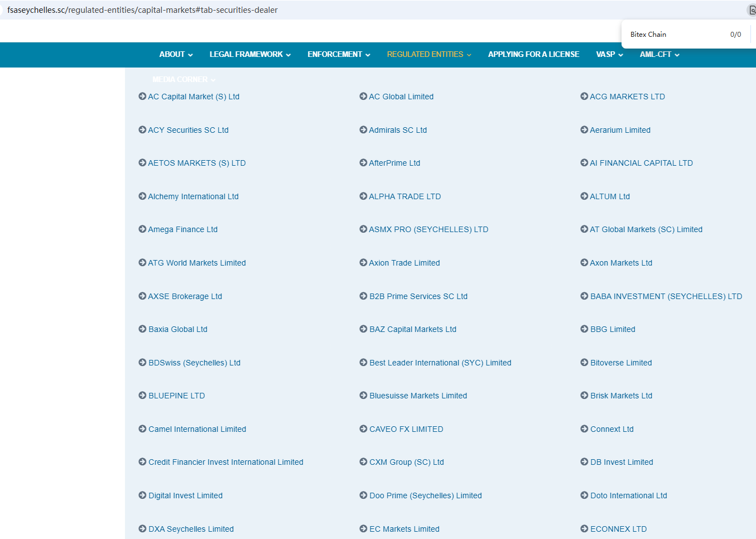
Task: Click the arrow icon beside AI FINANCIAL CAPITAL LTD
Action: (x=584, y=163)
